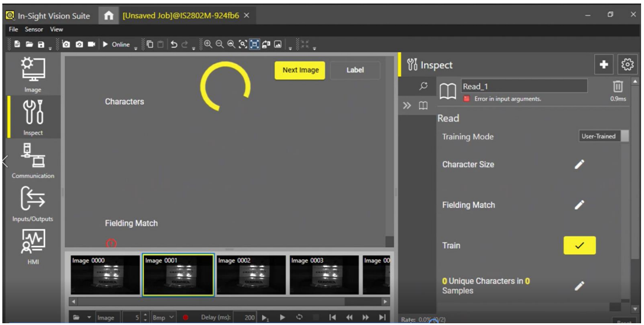
Task: Open Inspect panel settings gear
Action: coord(629,65)
